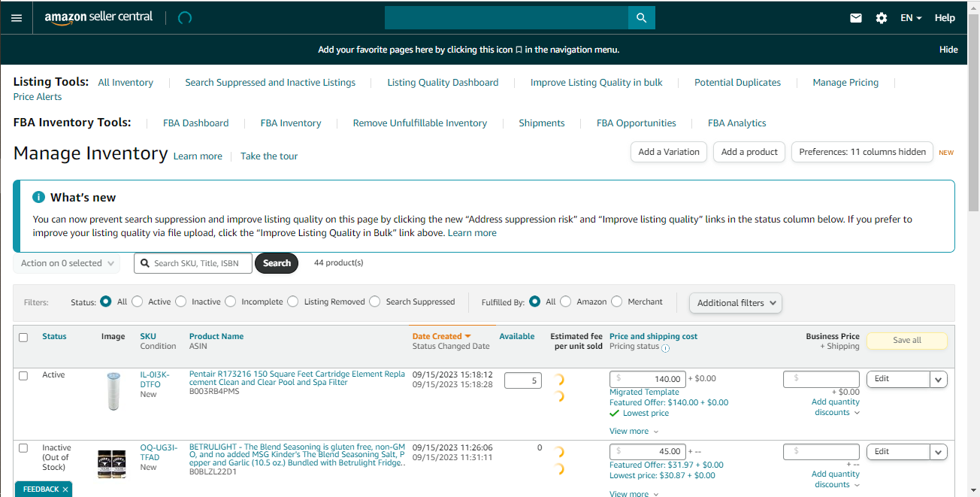
Task: Open the hamburger navigation menu
Action: tap(17, 18)
